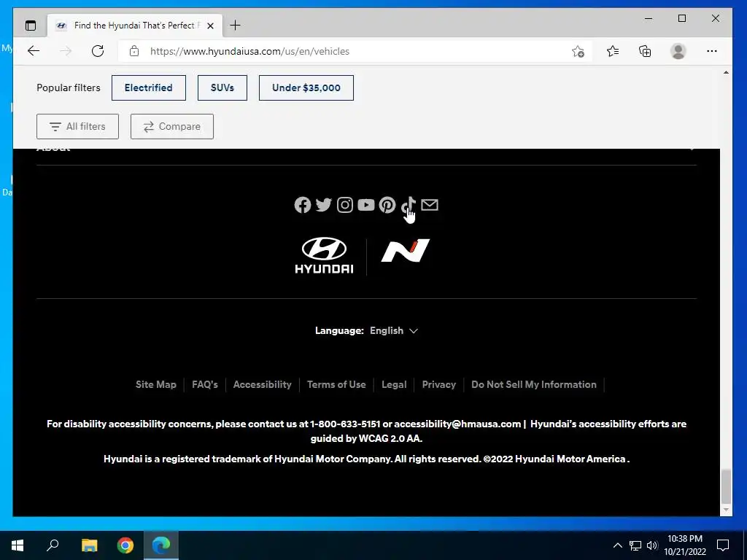This screenshot has width=747, height=560.
Task: Open the tab actions menu
Action: point(31,26)
